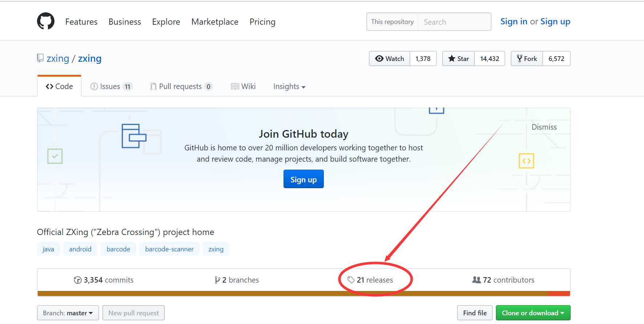Click the releases tag icon
The height and width of the screenshot is (324, 644).
click(351, 280)
